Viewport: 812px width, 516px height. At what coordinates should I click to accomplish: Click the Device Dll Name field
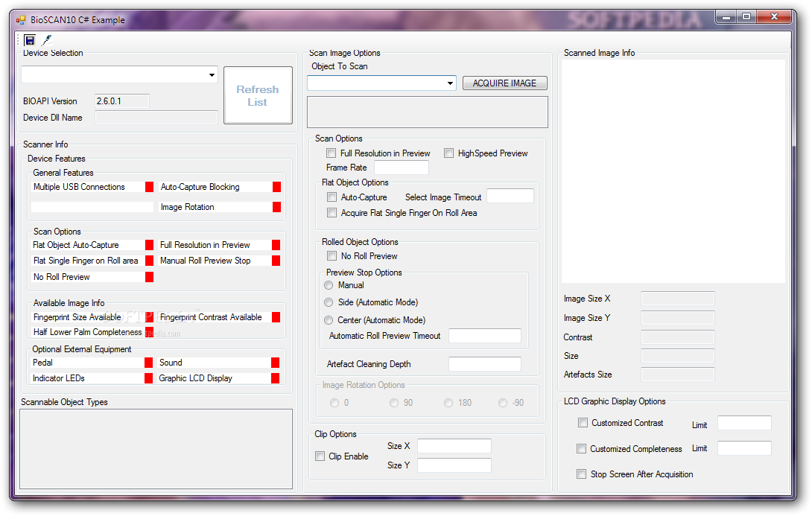(x=156, y=118)
